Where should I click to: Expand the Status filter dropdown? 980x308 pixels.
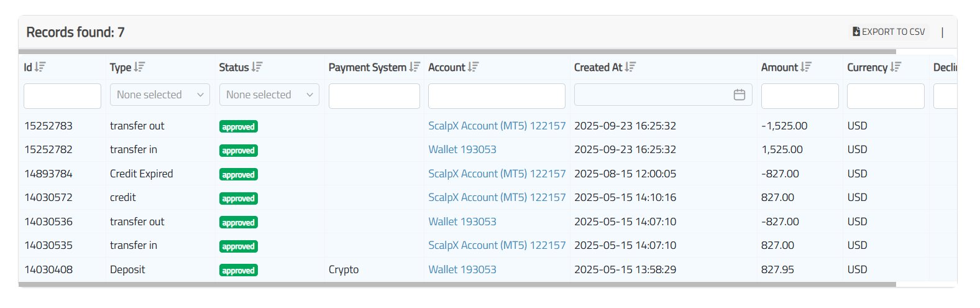coord(269,95)
